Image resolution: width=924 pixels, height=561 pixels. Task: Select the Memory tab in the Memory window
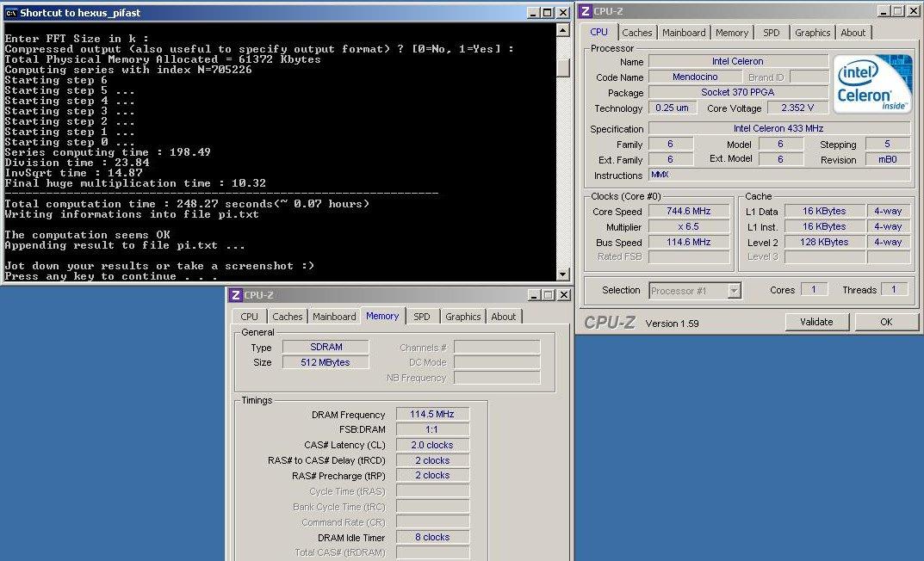point(382,316)
